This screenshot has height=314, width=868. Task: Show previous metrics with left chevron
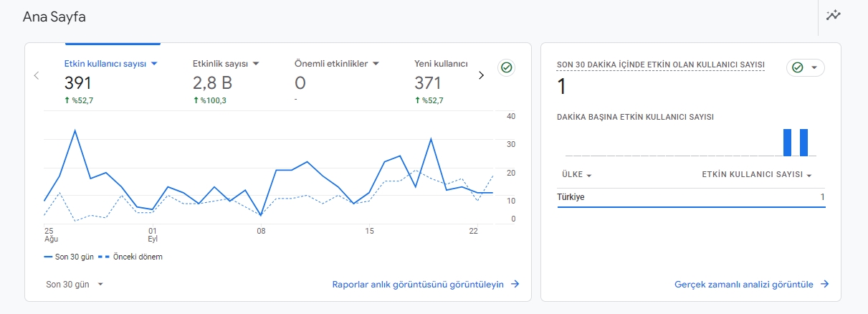(37, 75)
